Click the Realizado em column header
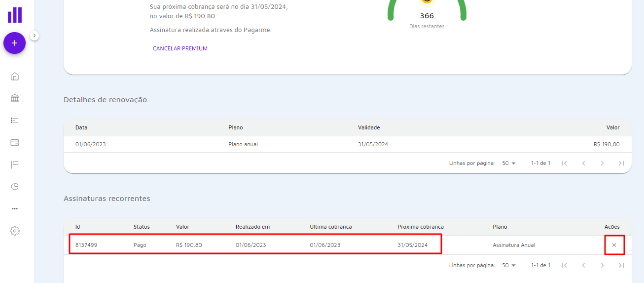The width and height of the screenshot is (644, 283). pos(252,227)
